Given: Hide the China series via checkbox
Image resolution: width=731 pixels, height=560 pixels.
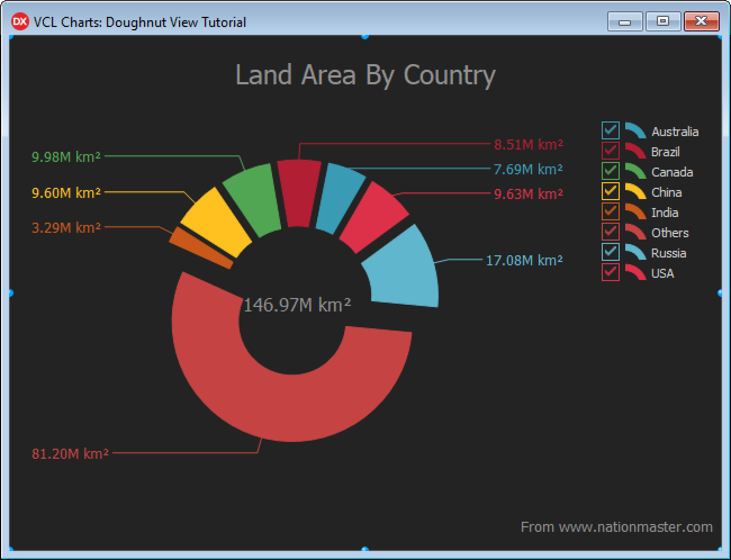Looking at the screenshot, I should (610, 191).
